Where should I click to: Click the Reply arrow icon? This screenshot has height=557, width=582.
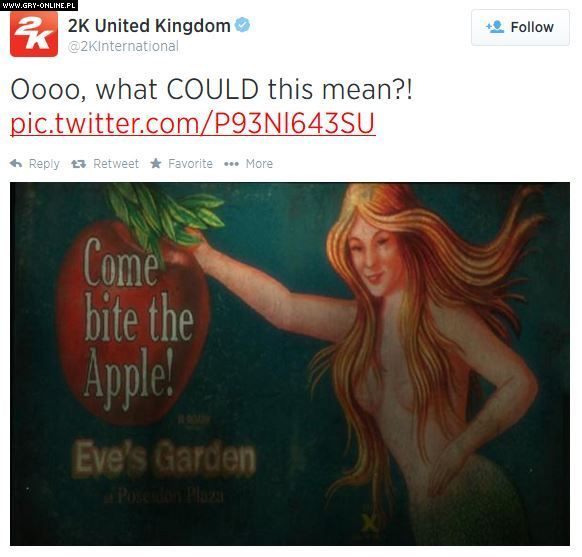point(16,163)
